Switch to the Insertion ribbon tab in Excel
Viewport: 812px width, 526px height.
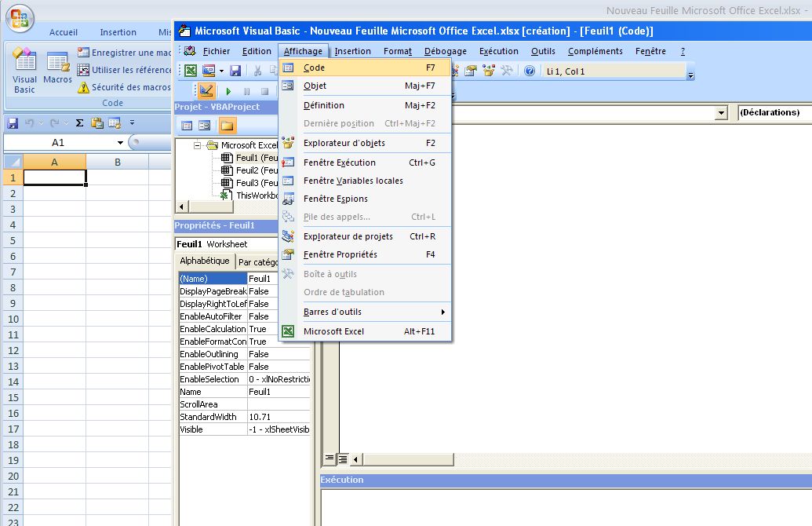[118, 32]
